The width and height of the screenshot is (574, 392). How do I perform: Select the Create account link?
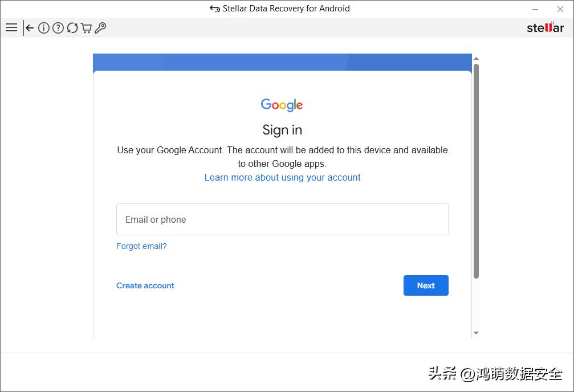[x=145, y=285]
